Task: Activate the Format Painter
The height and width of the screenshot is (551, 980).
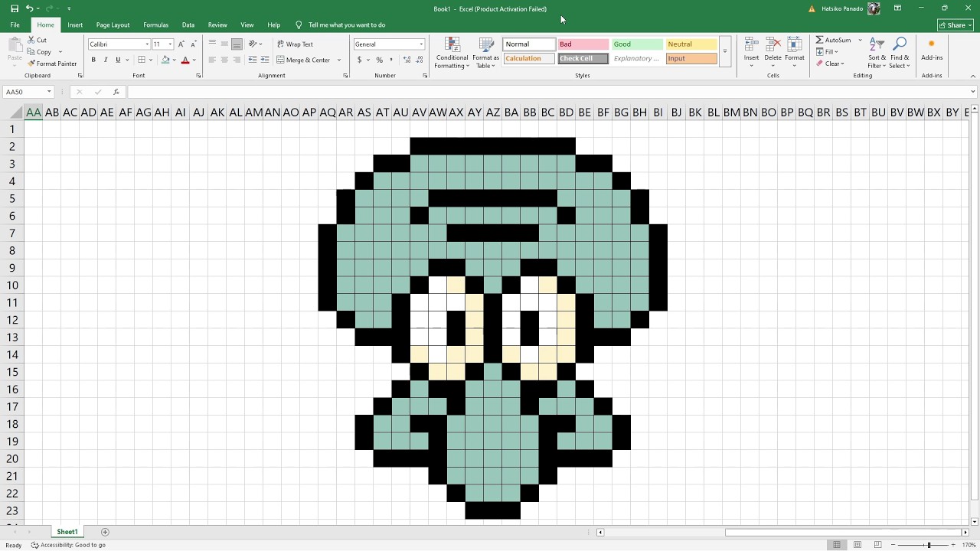Action: click(52, 64)
